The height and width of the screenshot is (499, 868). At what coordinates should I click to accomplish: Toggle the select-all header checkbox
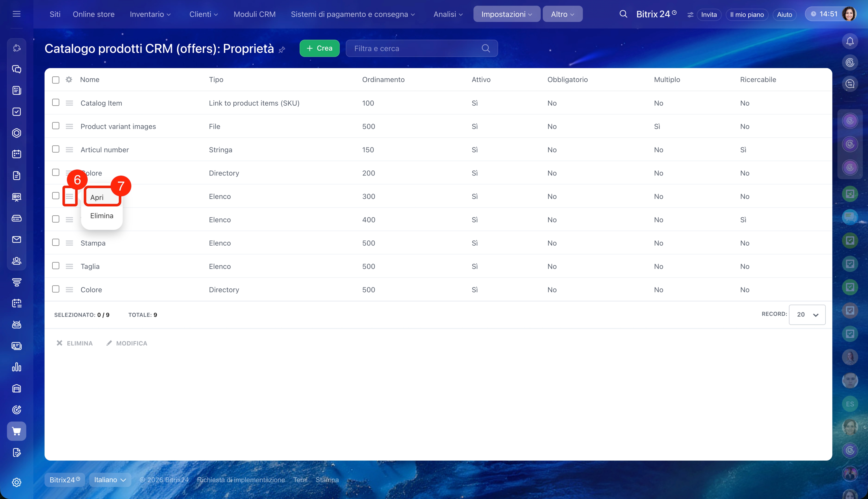(x=56, y=80)
